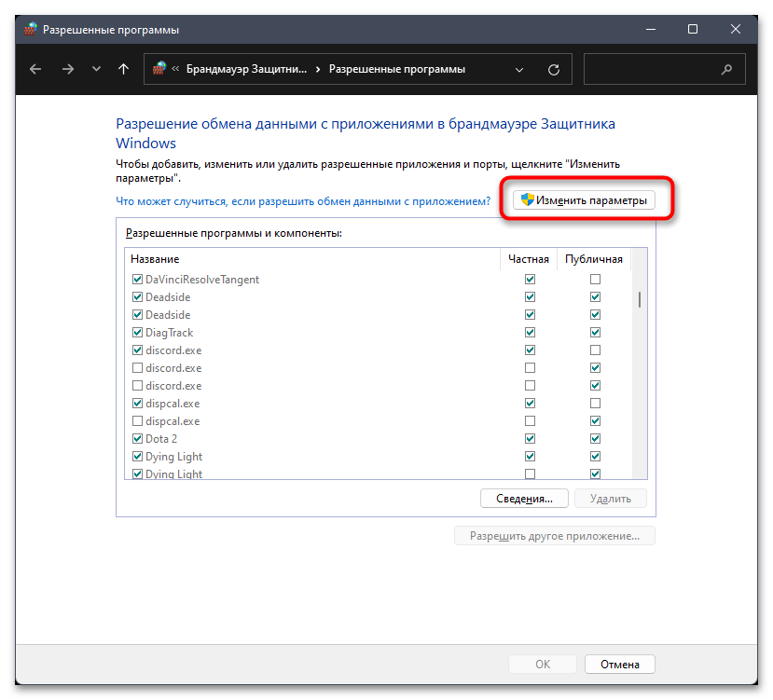Click the firewall icon in title bar
773x700 pixels.
click(x=31, y=29)
